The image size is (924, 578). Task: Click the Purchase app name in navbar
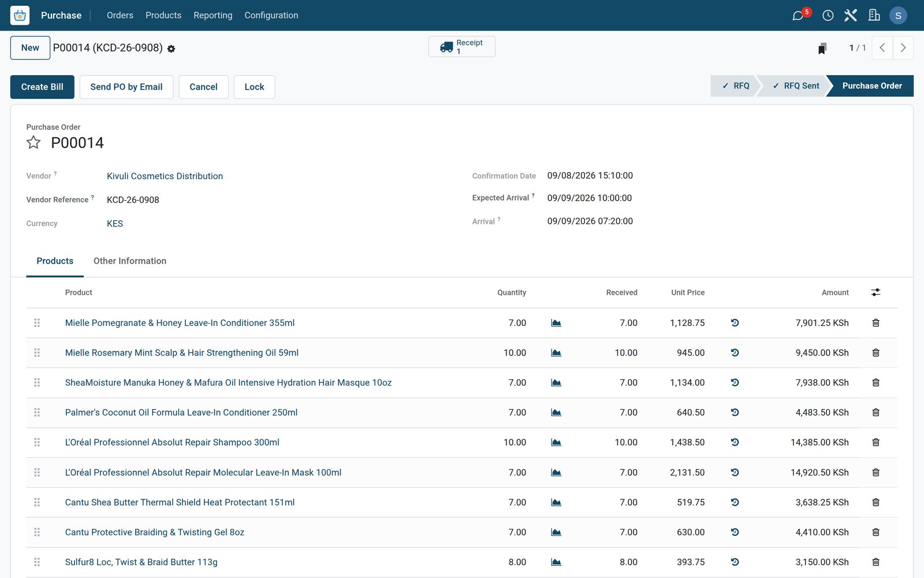61,16
